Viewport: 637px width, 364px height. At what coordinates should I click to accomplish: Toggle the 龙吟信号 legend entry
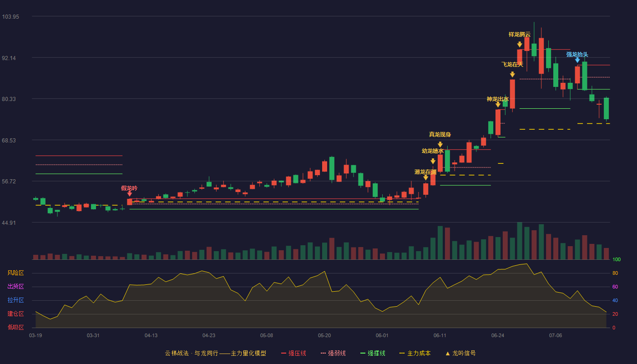pos(460,353)
